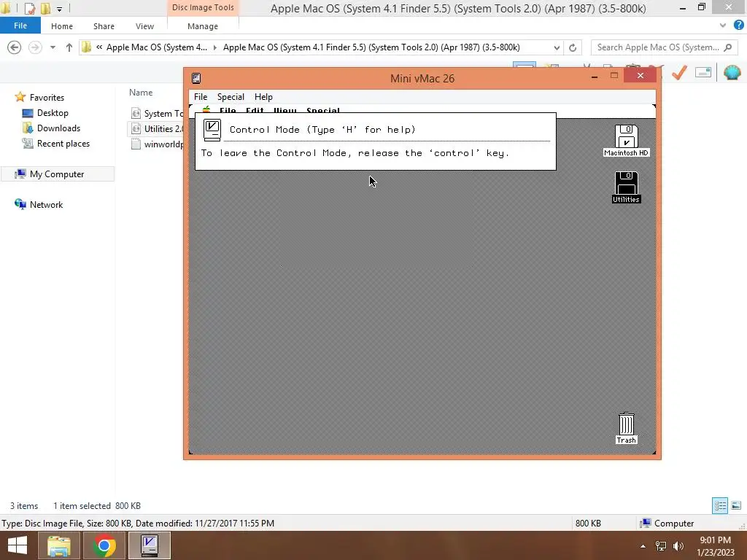The width and height of the screenshot is (747, 560).
Task: Expand address bar history dropdown
Action: point(557,47)
